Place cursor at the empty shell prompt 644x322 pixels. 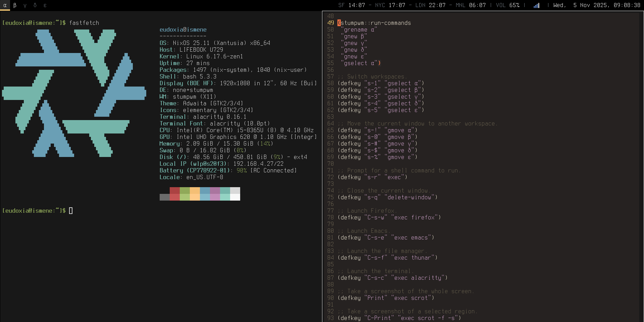[71, 211]
